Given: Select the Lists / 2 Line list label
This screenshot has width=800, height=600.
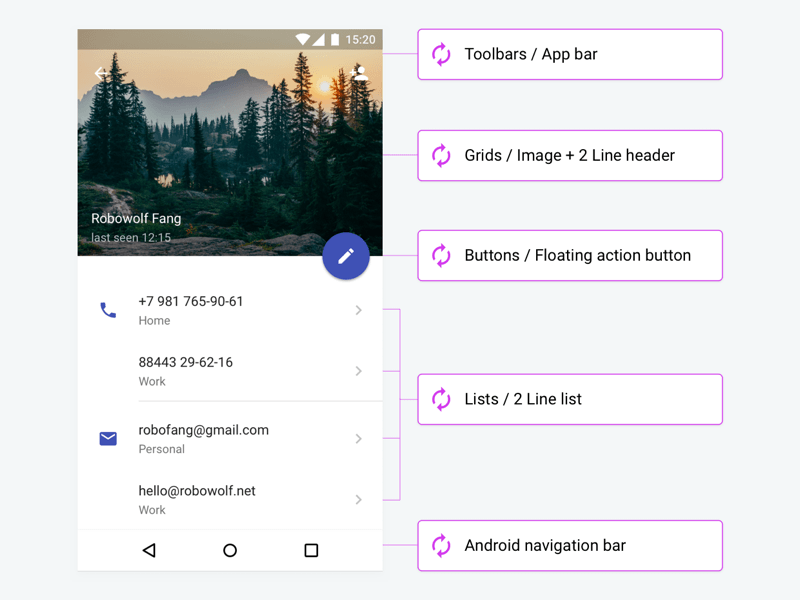Looking at the screenshot, I should tap(523, 399).
